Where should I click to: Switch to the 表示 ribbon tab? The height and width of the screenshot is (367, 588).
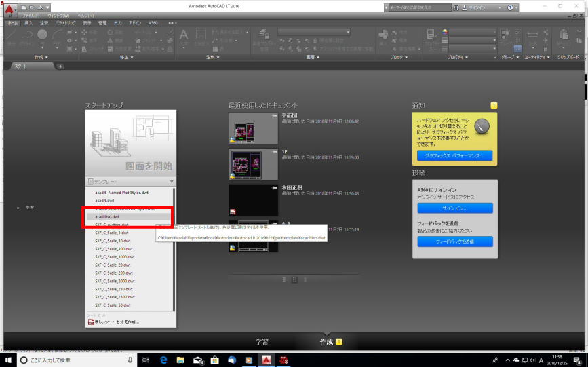pos(87,23)
